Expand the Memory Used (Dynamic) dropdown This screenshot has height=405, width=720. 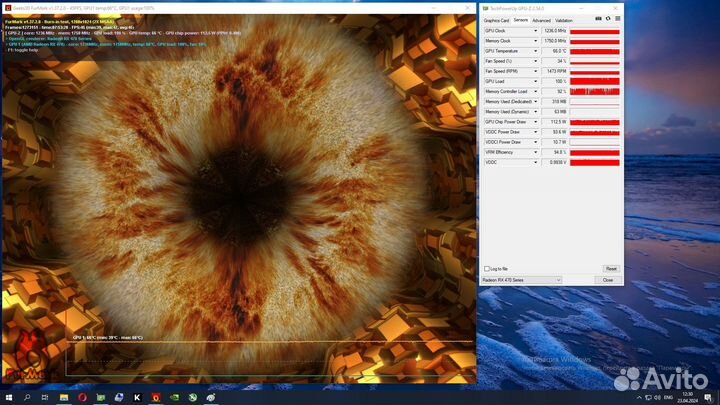pos(535,112)
